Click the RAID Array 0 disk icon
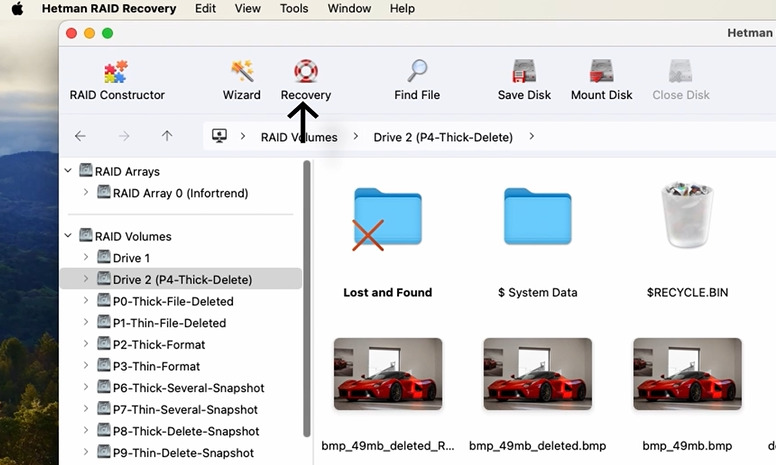776x465 pixels. point(103,192)
